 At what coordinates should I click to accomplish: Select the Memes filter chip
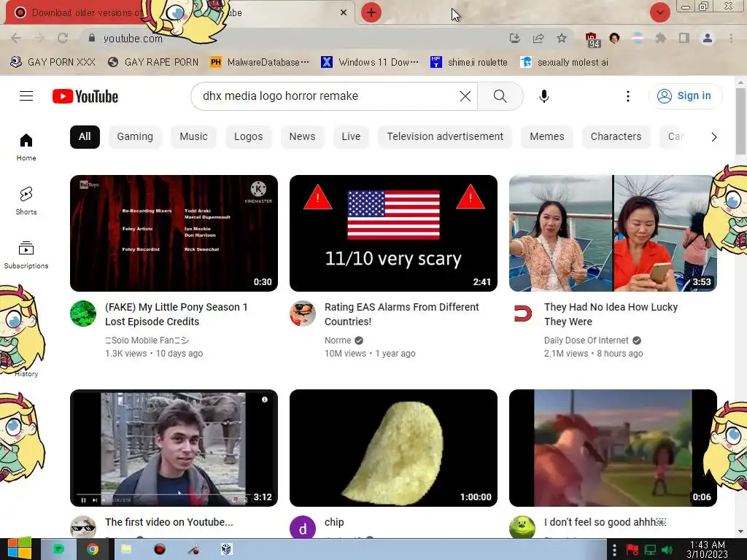[x=547, y=136]
